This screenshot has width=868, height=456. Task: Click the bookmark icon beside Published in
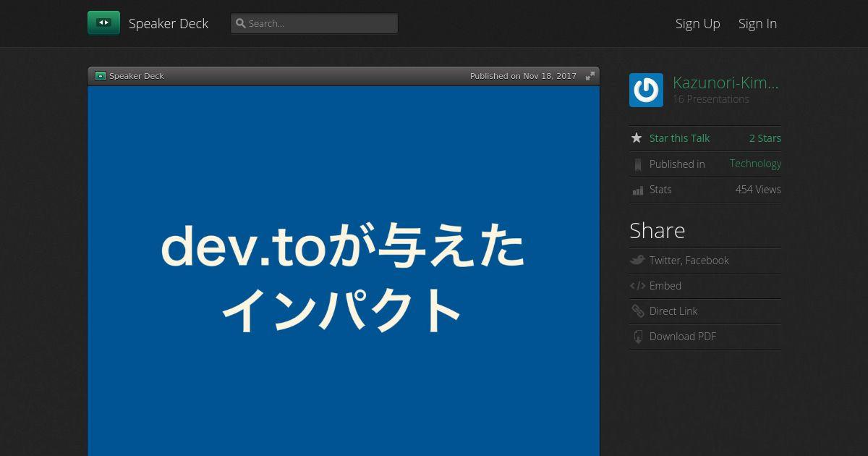pos(637,164)
